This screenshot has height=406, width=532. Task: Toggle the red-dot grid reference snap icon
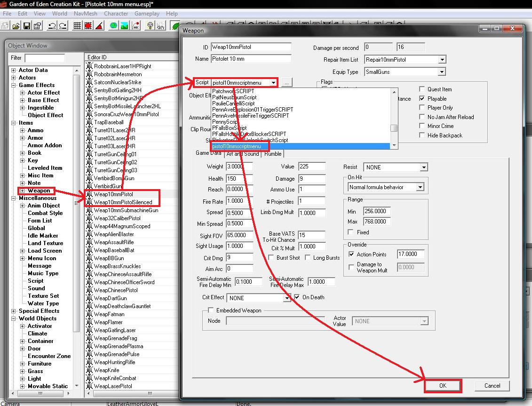point(88,25)
